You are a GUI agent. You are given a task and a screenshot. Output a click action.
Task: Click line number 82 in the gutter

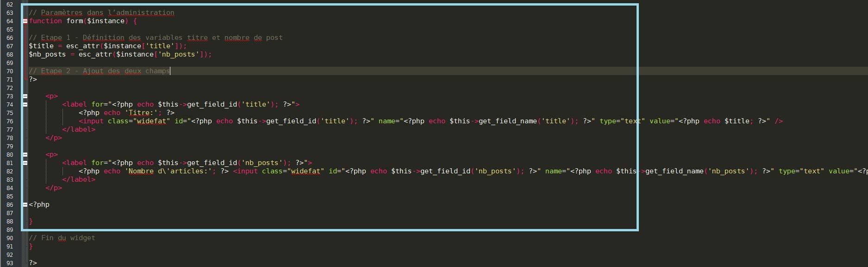coord(10,172)
